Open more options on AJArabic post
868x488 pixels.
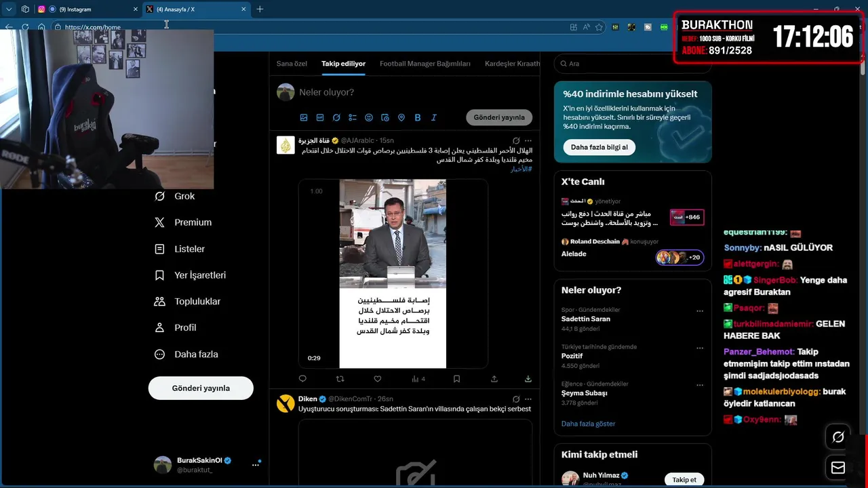pyautogui.click(x=528, y=140)
